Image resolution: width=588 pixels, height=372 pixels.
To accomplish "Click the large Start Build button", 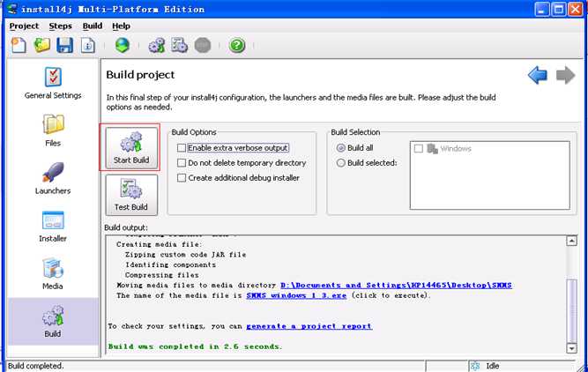I will (x=131, y=147).
